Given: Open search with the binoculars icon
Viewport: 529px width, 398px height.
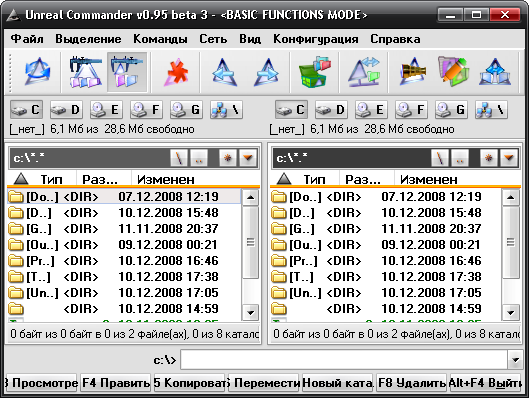Looking at the screenshot, I should click(x=413, y=72).
